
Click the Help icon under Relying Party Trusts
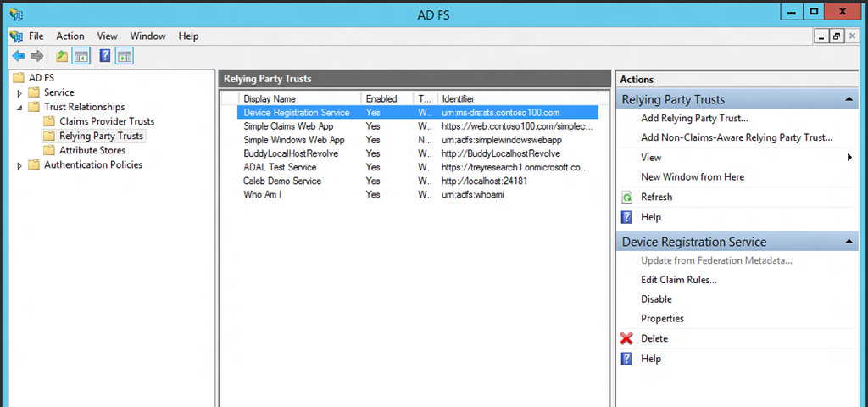point(626,217)
